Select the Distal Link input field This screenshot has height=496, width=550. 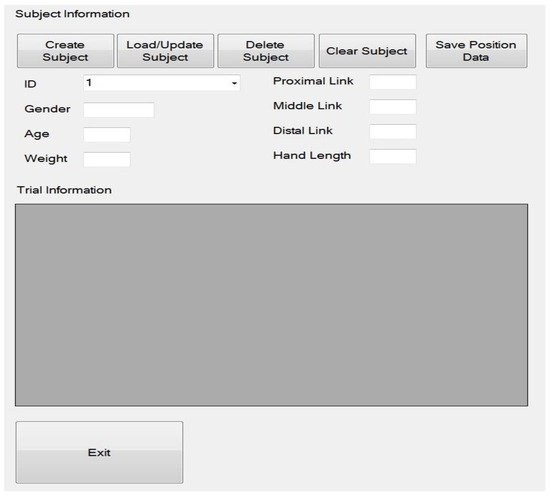(393, 132)
